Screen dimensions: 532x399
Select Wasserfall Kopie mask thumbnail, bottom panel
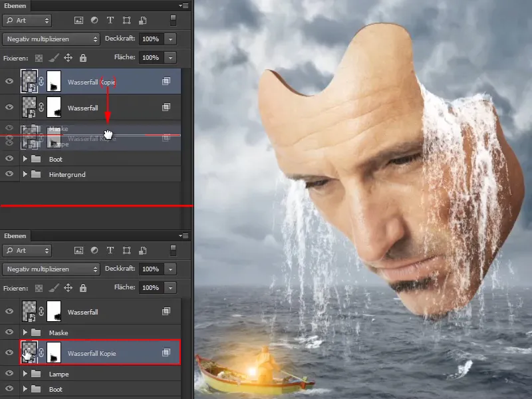coord(54,352)
